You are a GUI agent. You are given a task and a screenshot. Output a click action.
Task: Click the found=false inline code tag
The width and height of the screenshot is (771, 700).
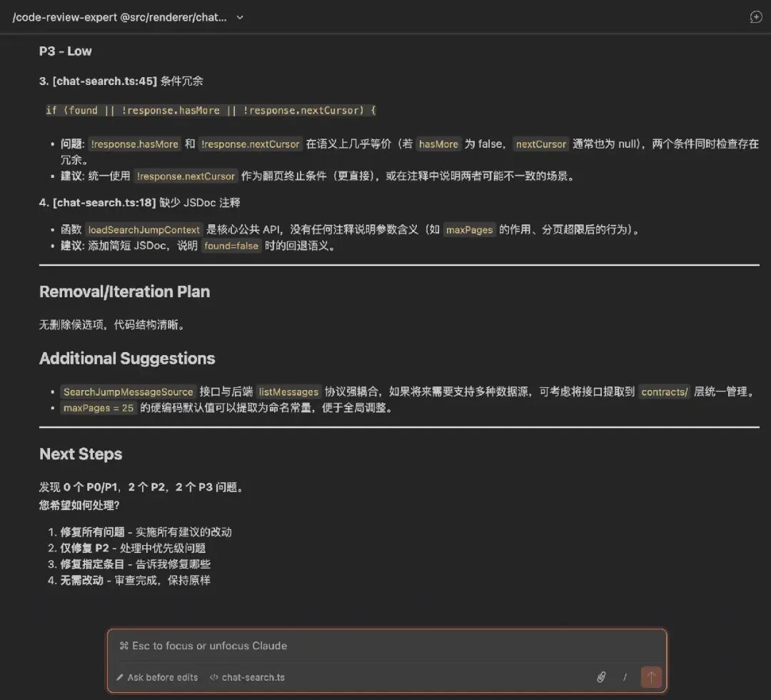(x=231, y=246)
